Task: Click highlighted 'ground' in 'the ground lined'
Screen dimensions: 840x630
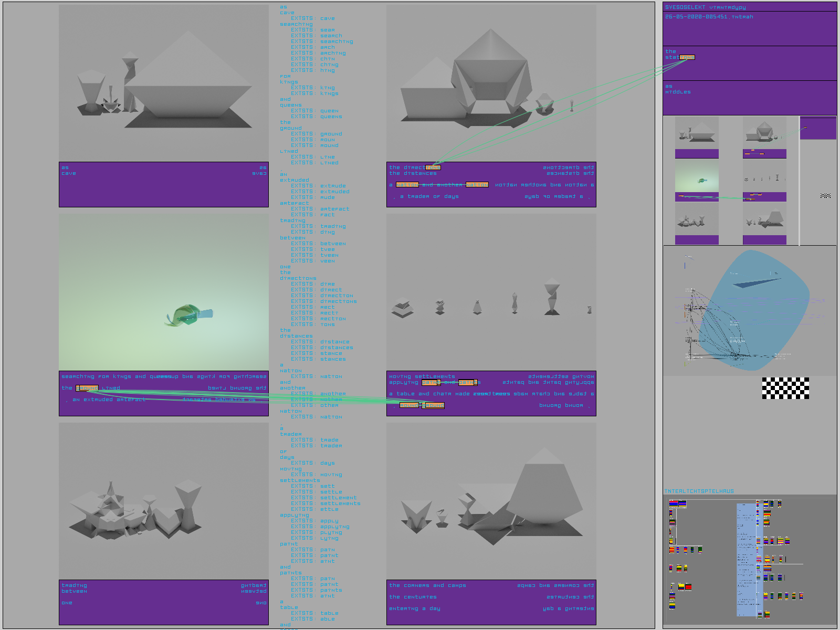Action: [x=87, y=388]
